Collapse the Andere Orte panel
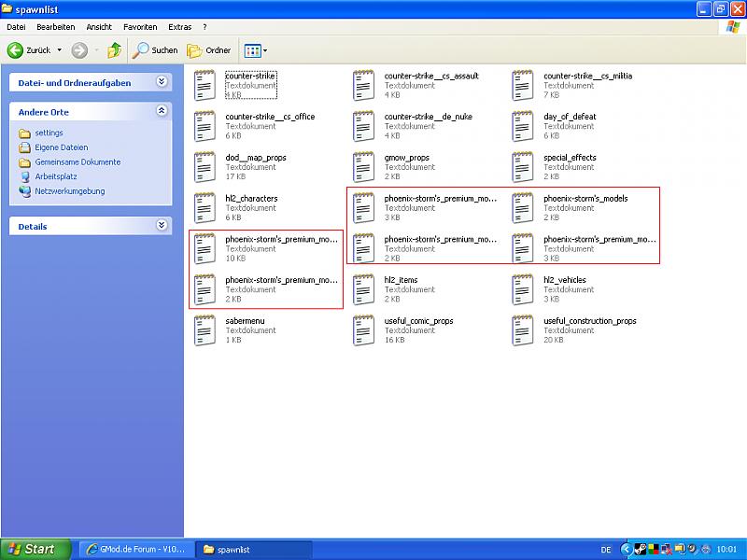 pos(162,111)
